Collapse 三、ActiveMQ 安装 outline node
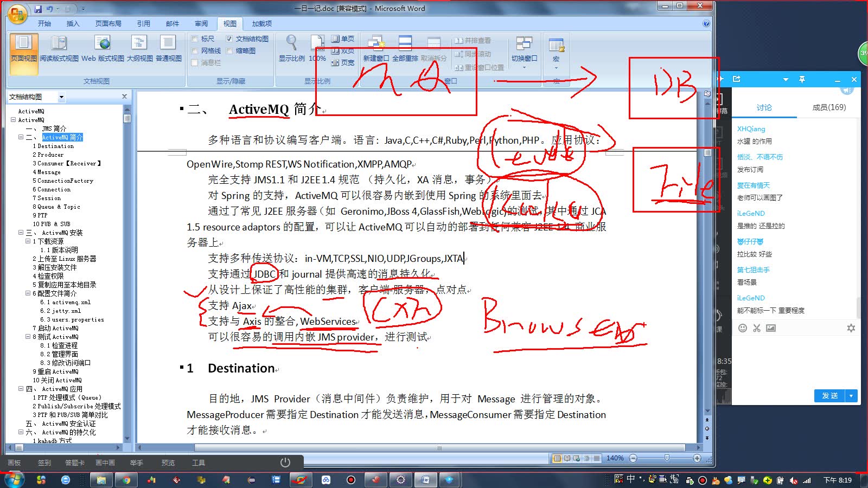868x488 pixels. coord(21,233)
